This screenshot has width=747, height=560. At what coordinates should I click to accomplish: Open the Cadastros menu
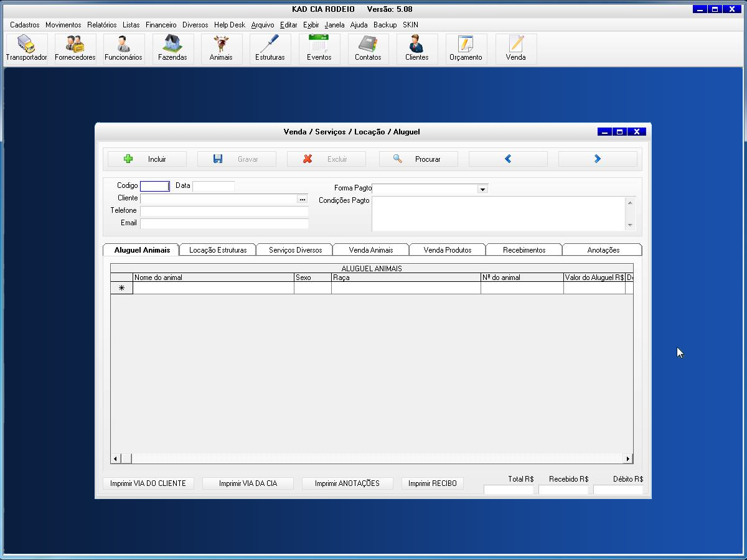[x=25, y=25]
